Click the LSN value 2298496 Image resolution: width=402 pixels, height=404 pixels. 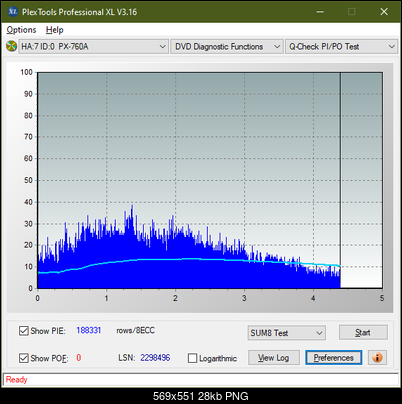pyautogui.click(x=155, y=358)
